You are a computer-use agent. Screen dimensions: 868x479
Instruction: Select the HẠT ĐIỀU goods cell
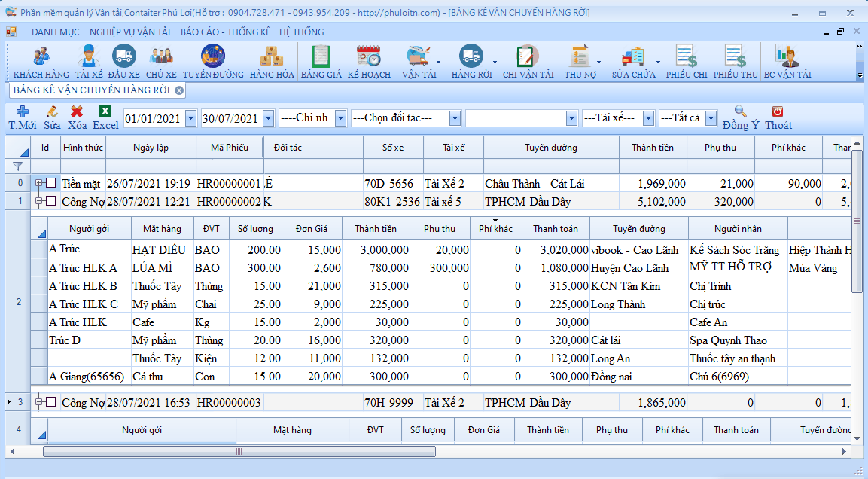click(x=162, y=250)
